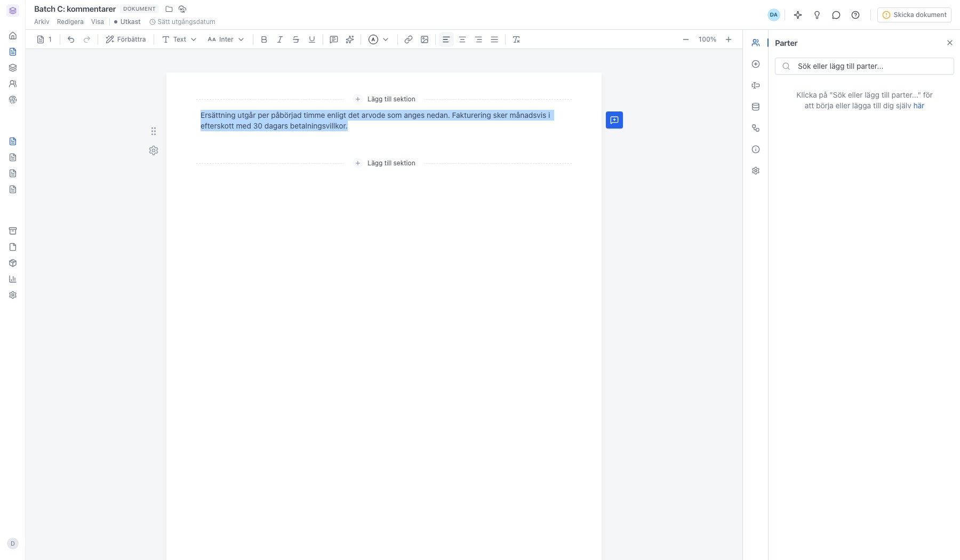Open the help question mark icon
Viewport: 960px width, 560px height.
(x=855, y=15)
